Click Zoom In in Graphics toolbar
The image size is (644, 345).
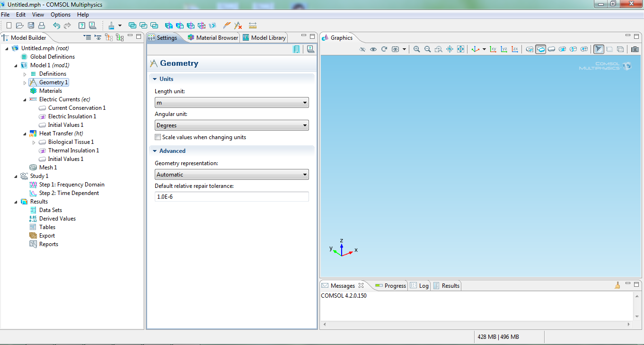point(417,49)
